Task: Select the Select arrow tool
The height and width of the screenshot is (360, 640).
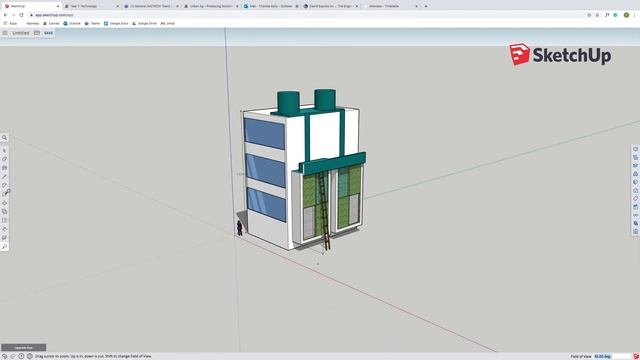Action: (x=4, y=150)
